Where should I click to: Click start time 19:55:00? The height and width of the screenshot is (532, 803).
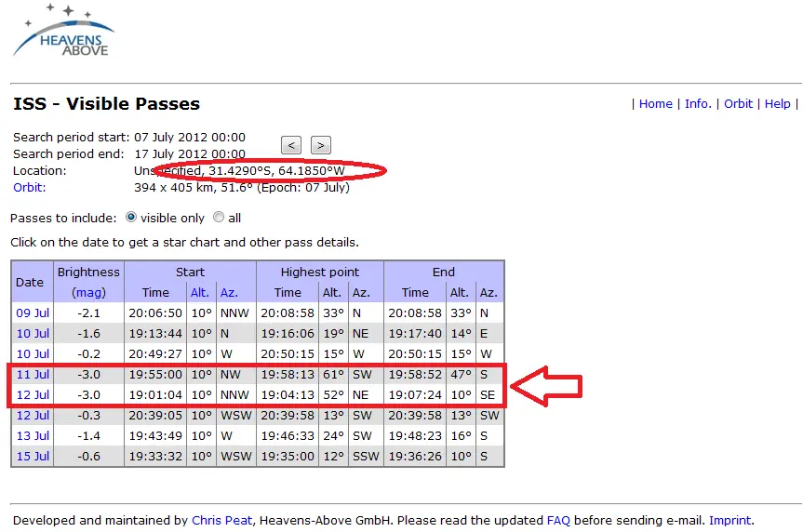coord(155,374)
